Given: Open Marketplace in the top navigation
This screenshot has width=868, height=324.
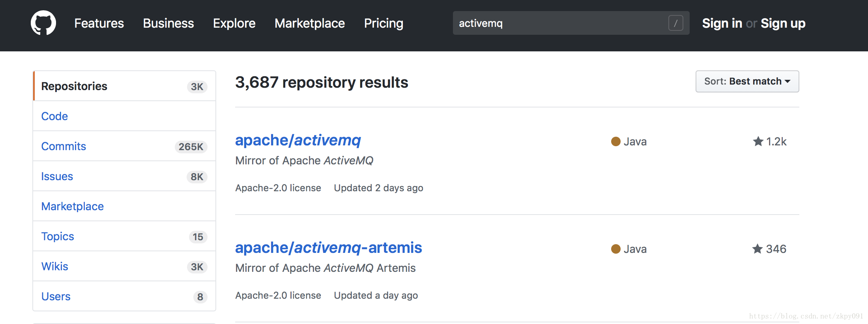Looking at the screenshot, I should tap(310, 23).
